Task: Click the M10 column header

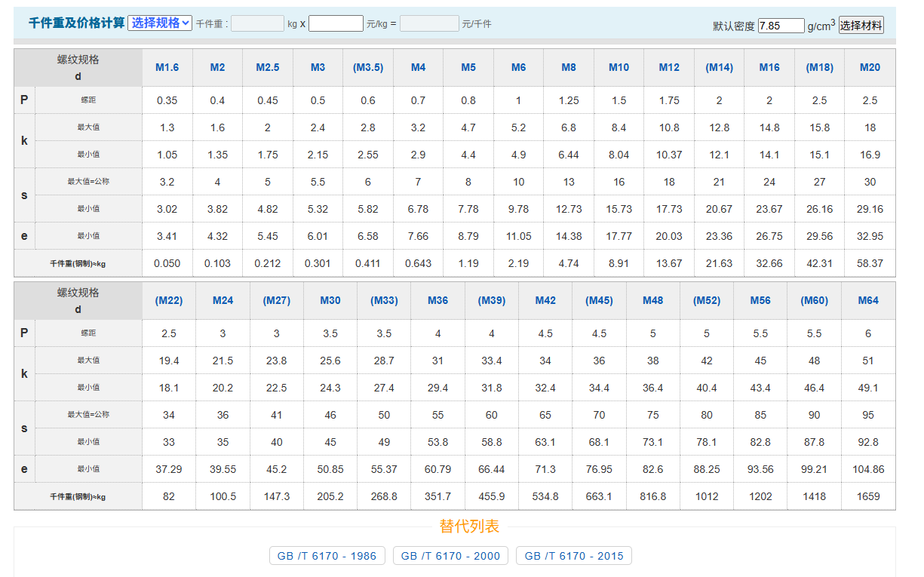Action: pyautogui.click(x=619, y=67)
